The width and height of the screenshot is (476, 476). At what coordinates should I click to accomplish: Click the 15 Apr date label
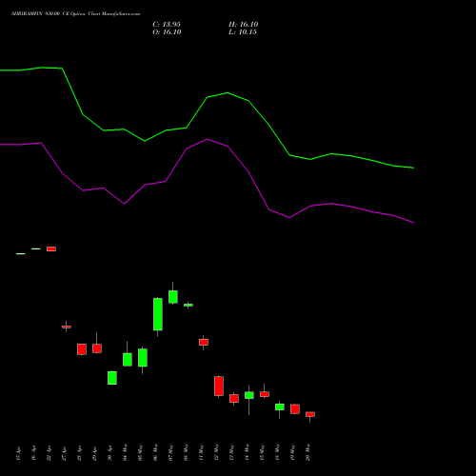pyautogui.click(x=18, y=453)
